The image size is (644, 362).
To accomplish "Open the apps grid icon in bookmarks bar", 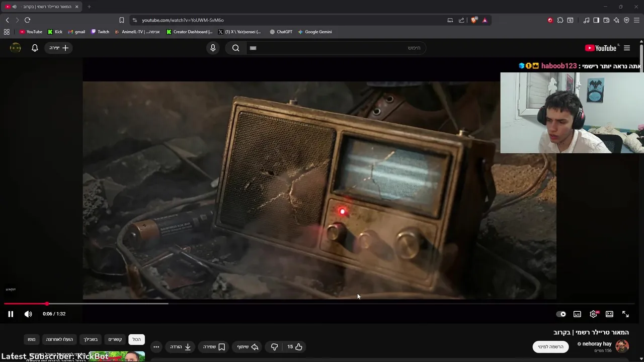I will coord(7,32).
